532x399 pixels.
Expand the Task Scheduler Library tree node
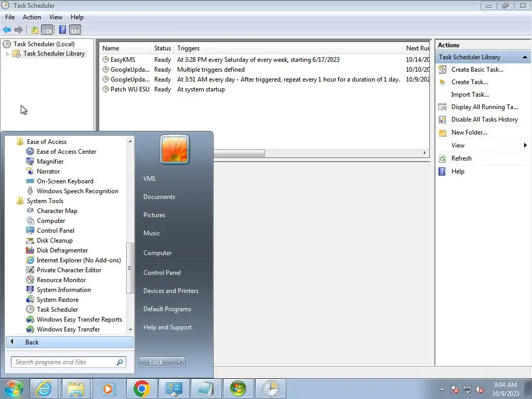pos(7,54)
